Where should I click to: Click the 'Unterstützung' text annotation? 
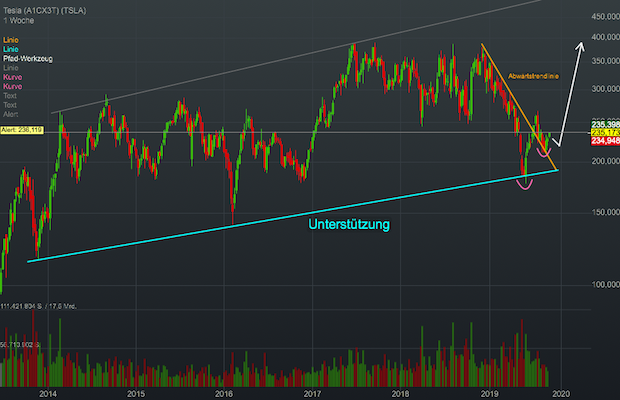tap(349, 224)
